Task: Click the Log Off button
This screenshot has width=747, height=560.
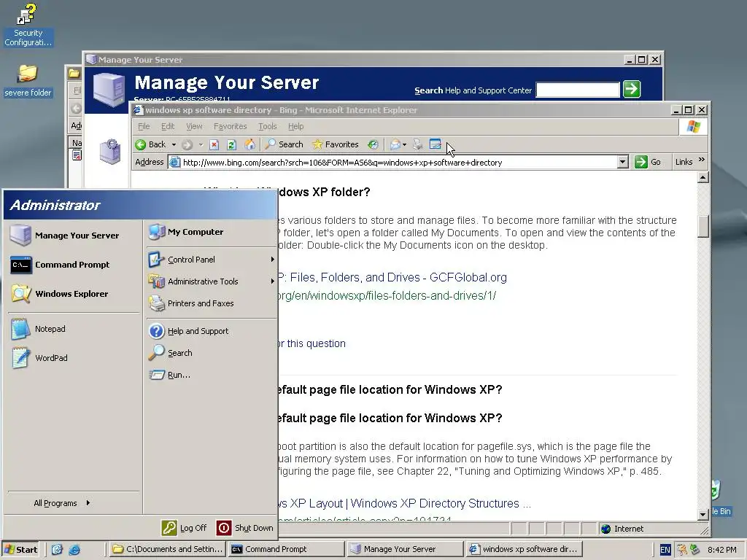Action: [185, 528]
